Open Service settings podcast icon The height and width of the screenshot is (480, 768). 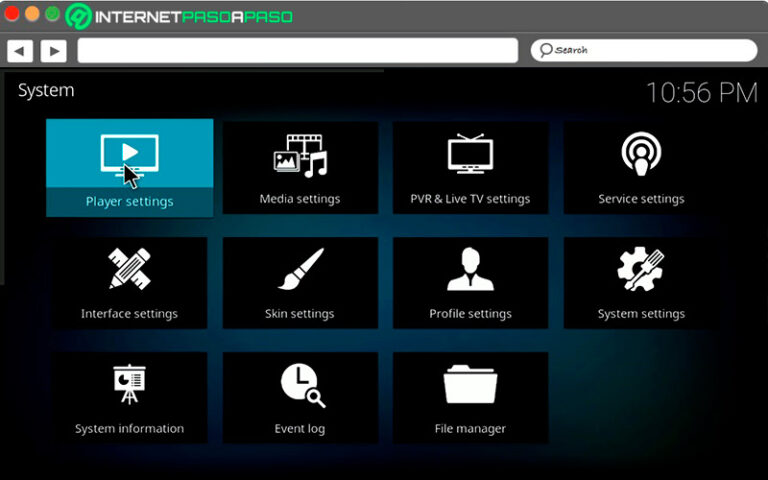pos(641,155)
